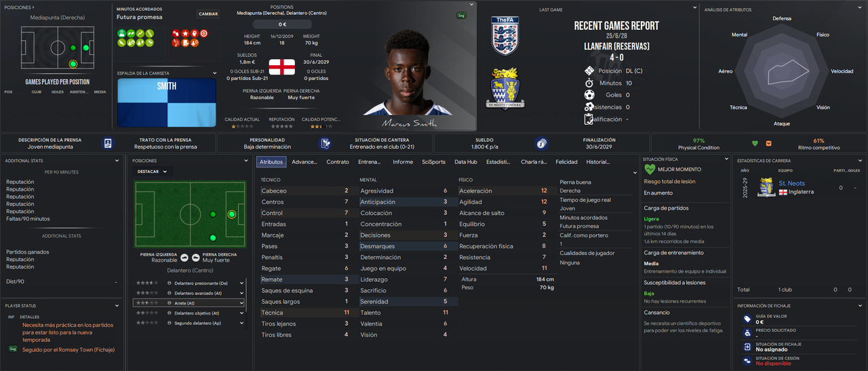Click the press description icon
This screenshot has height=371, width=868.
pos(108,143)
